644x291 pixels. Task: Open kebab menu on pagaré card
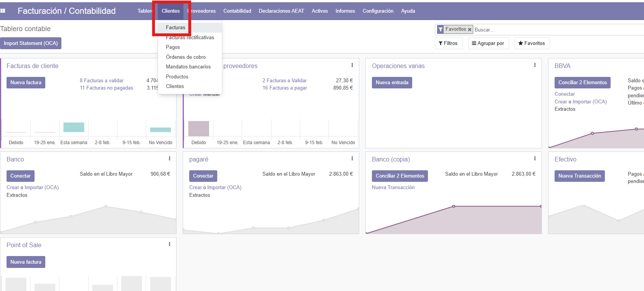(352, 159)
